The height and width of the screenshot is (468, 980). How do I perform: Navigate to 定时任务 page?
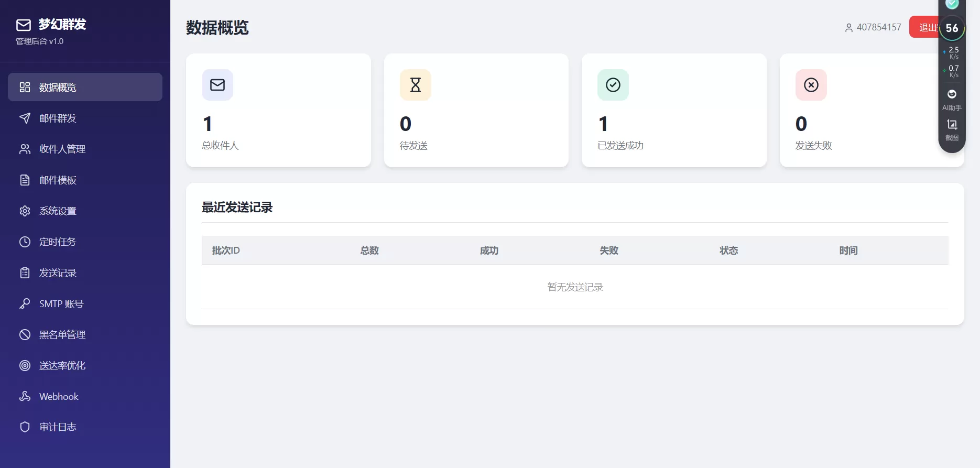coord(85,242)
